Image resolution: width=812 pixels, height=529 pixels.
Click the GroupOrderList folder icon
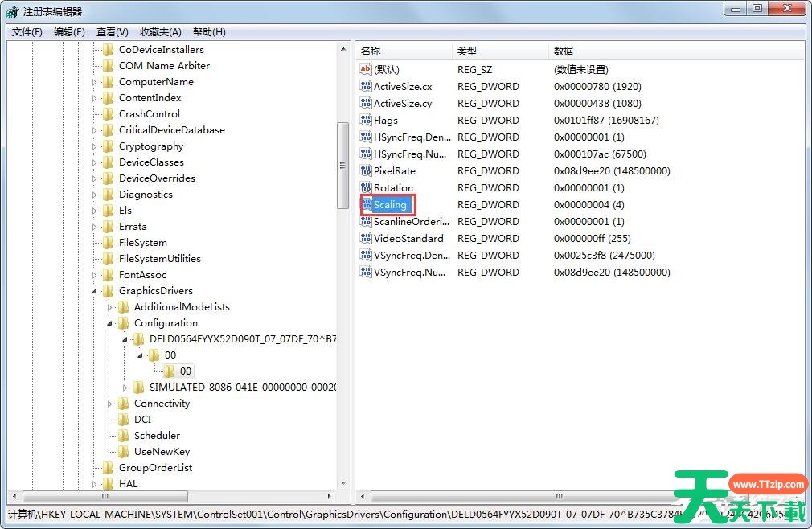[109, 467]
